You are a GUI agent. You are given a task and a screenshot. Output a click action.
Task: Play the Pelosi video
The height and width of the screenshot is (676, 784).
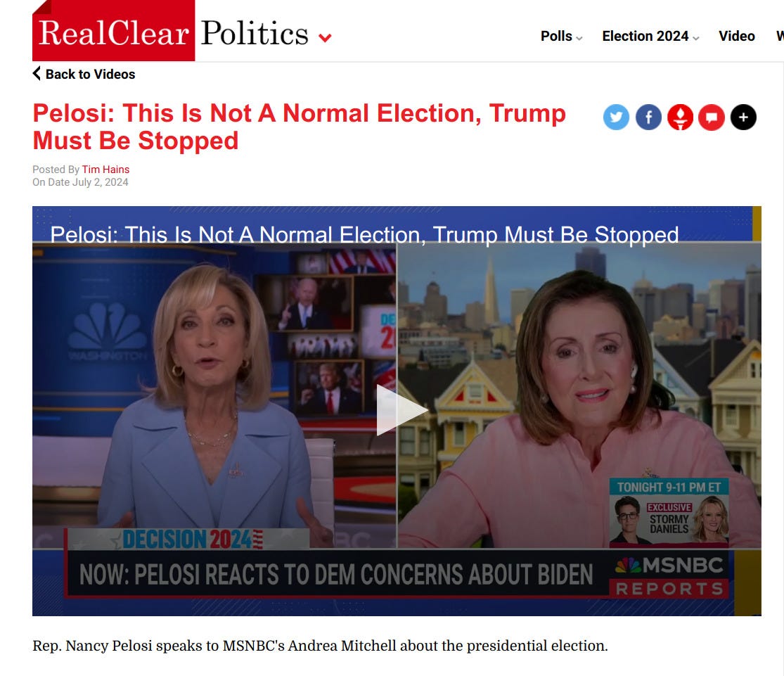click(400, 410)
